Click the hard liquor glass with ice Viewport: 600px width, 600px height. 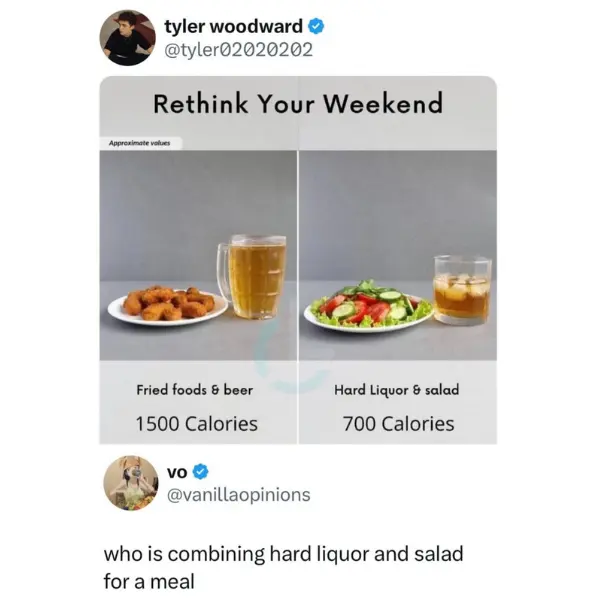462,289
